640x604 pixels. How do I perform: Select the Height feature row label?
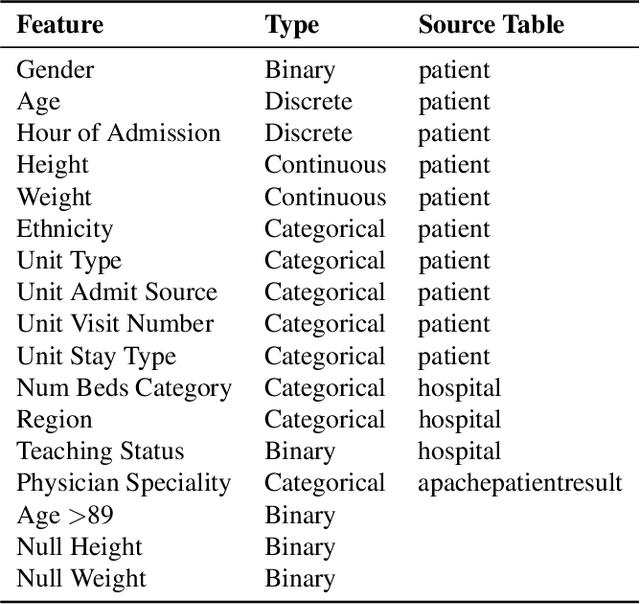coord(52,165)
